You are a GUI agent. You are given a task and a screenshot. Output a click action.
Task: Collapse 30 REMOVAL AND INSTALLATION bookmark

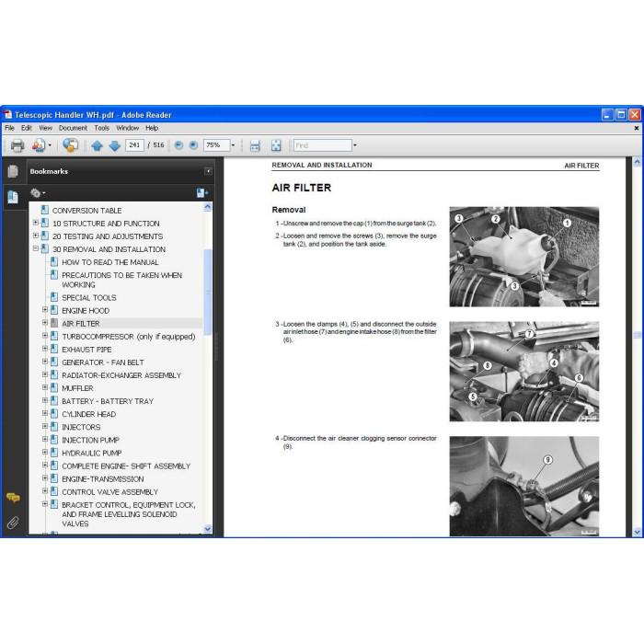pos(36,248)
